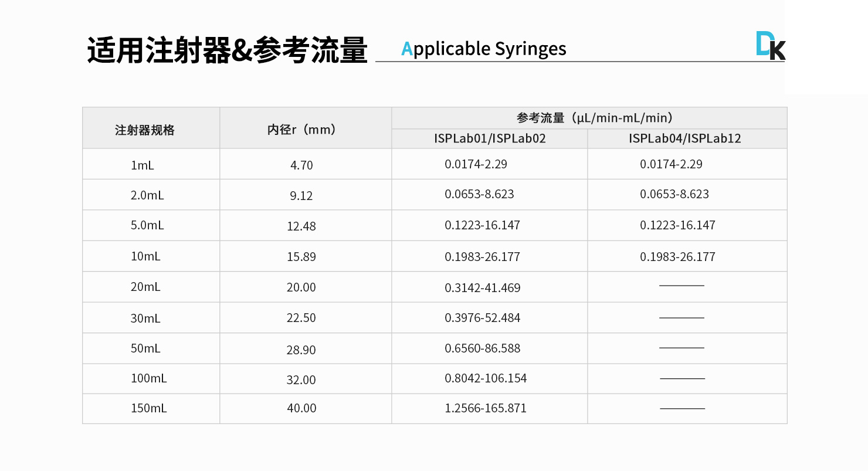Select the 150mL syringe spec cell
The width and height of the screenshot is (868, 471).
tap(148, 408)
